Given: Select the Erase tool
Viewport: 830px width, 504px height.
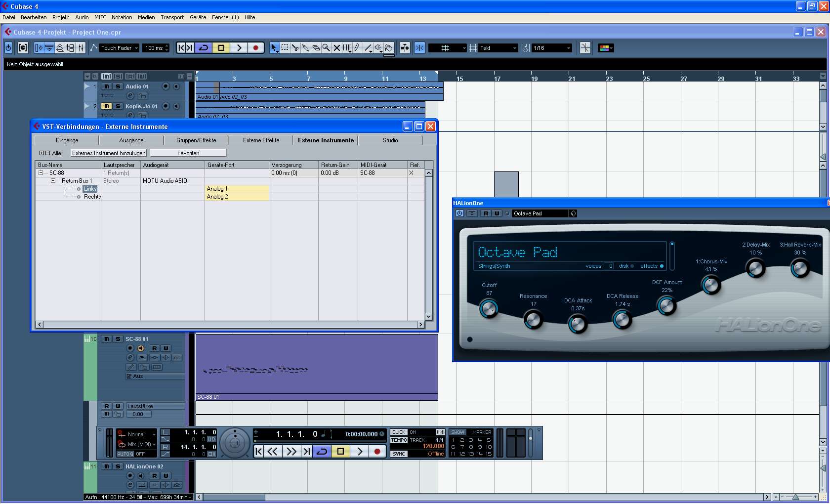Looking at the screenshot, I should [316, 48].
